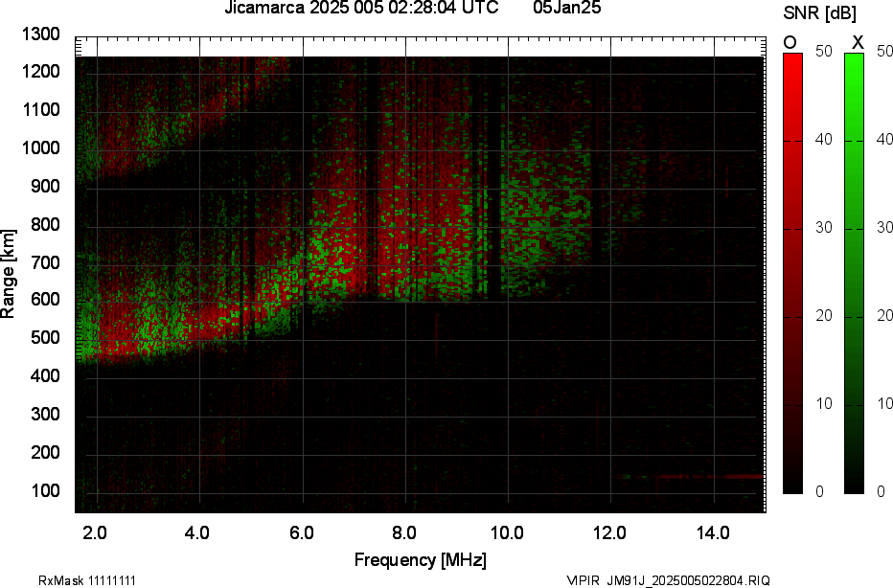The image size is (893, 588).
Task: Click the 600 range axis label
Action: pyautogui.click(x=45, y=300)
